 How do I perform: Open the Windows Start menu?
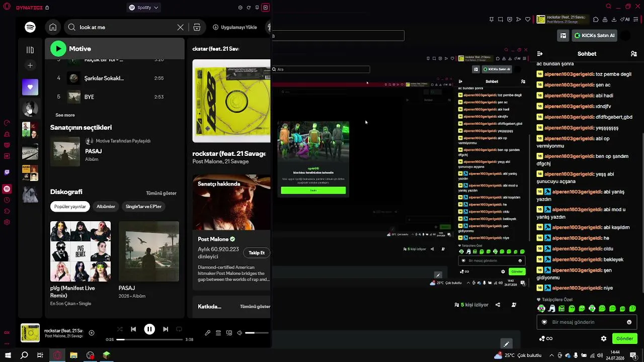pyautogui.click(x=8, y=355)
